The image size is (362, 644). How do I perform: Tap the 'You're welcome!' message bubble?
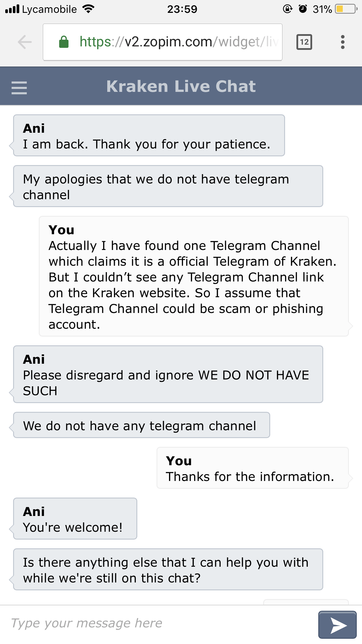point(75,519)
